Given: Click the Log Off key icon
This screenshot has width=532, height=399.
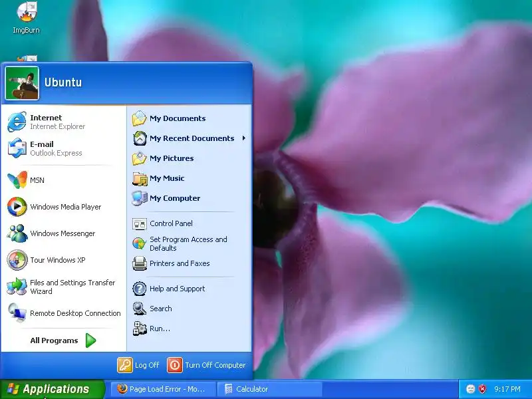Looking at the screenshot, I should click(125, 365).
